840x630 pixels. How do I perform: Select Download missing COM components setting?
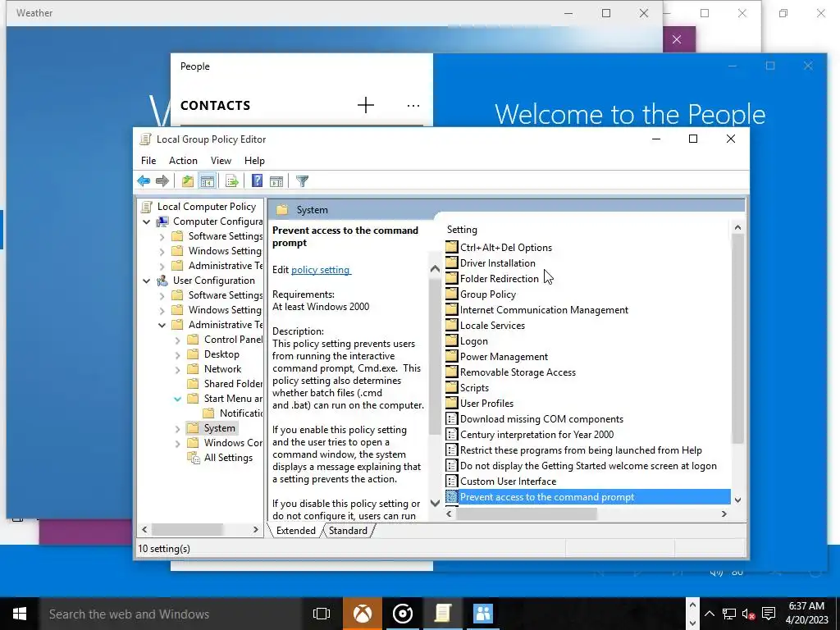click(x=541, y=419)
